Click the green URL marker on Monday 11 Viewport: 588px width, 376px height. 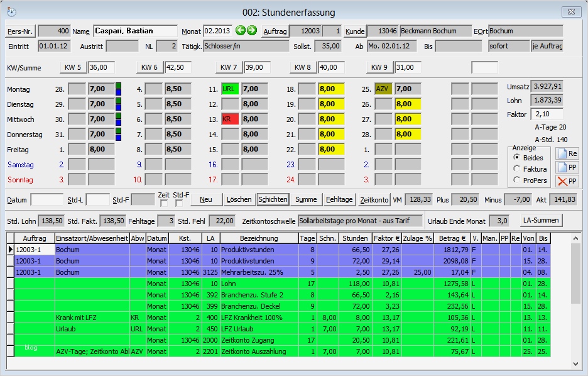[x=230, y=89]
